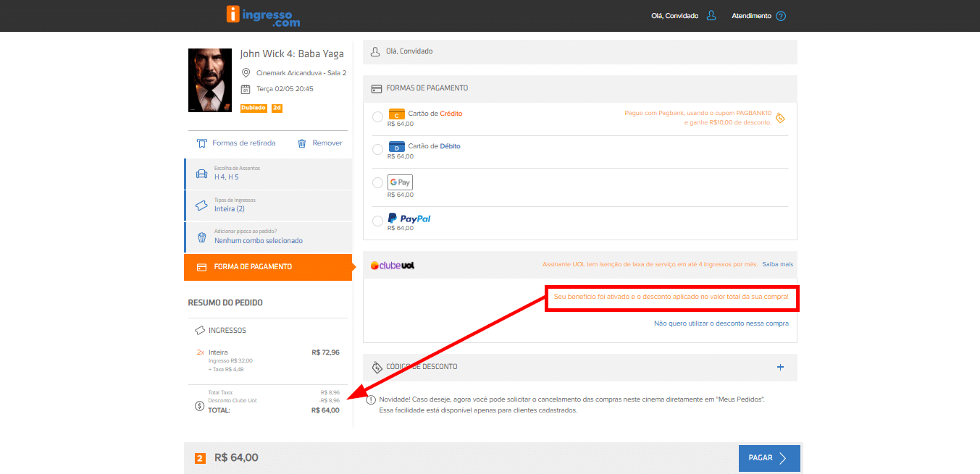Click the PagBank PAGBANK10 coupon promo text
Image resolution: width=980 pixels, height=474 pixels.
tap(698, 118)
